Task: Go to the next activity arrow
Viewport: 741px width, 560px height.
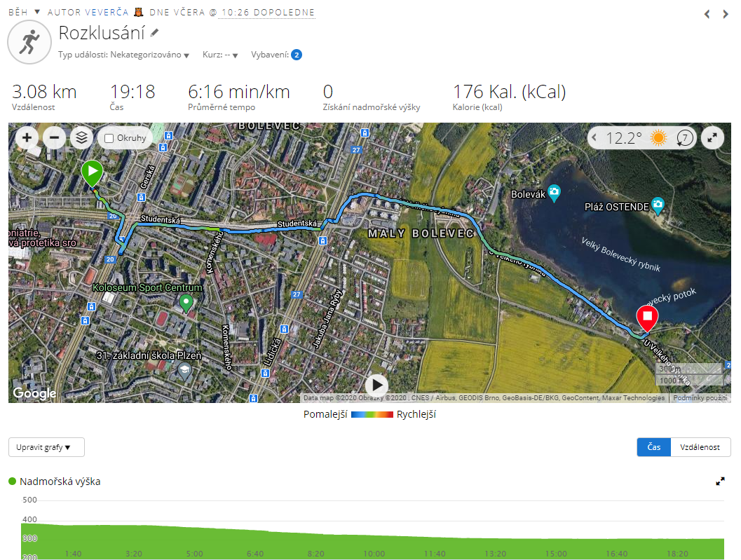Action: (726, 14)
